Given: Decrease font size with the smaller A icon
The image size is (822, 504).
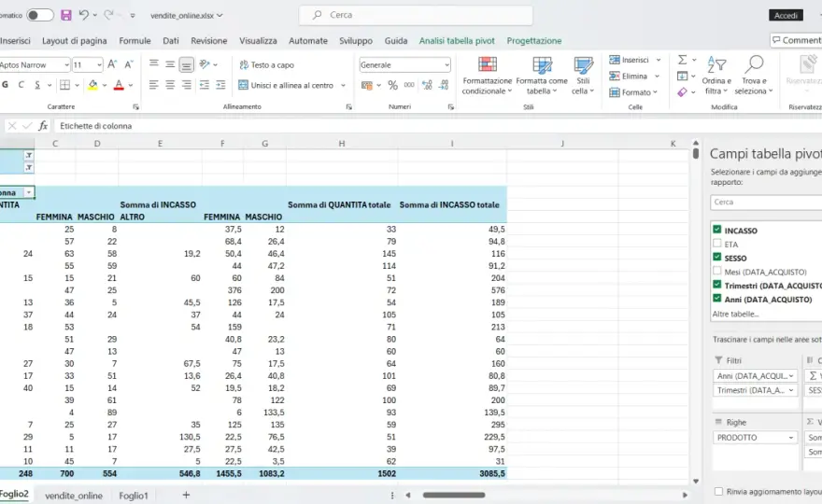Looking at the screenshot, I should (x=129, y=64).
